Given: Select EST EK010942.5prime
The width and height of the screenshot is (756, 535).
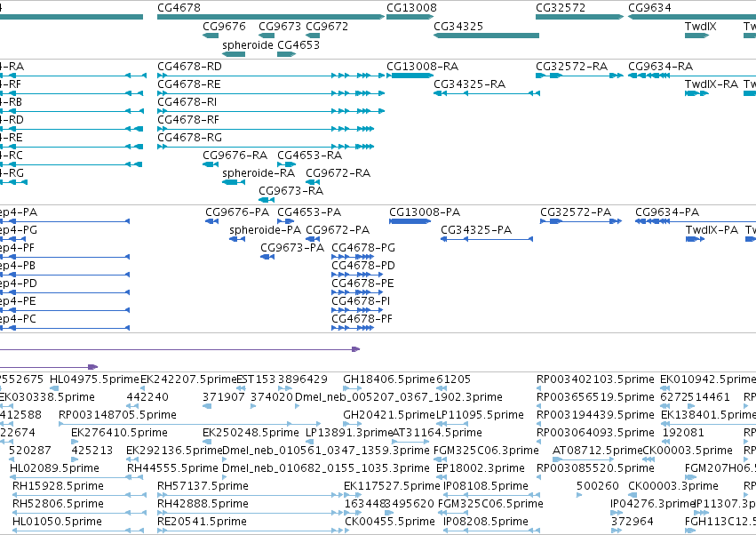Looking at the screenshot, I should [664, 388].
